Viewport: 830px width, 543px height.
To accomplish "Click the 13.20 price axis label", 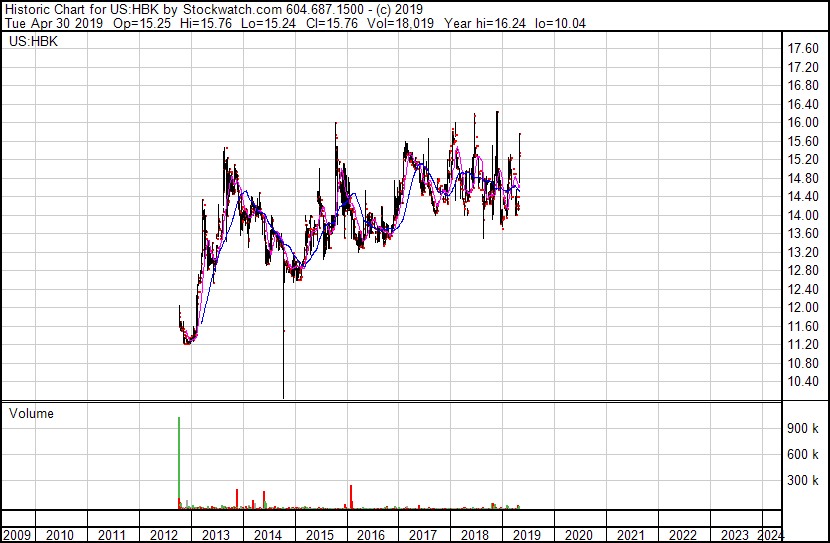I will point(803,252).
